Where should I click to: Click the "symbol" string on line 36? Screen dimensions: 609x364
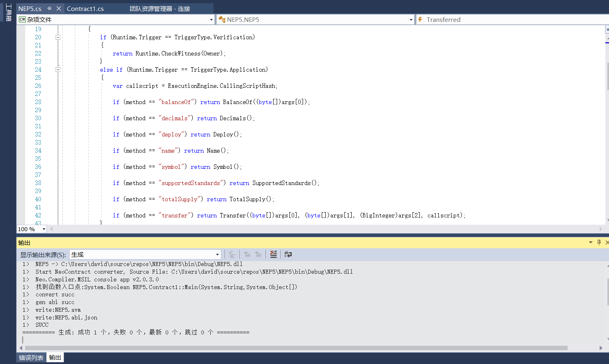pyautogui.click(x=173, y=167)
